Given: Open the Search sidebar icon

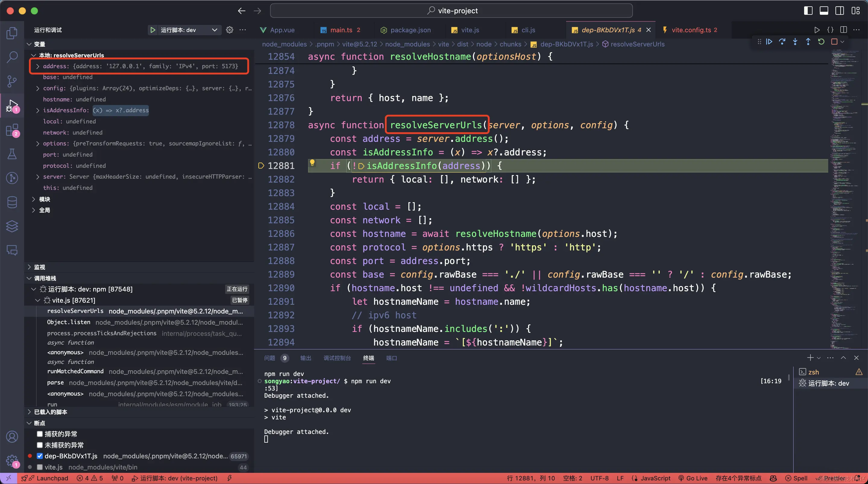Looking at the screenshot, I should click(12, 57).
